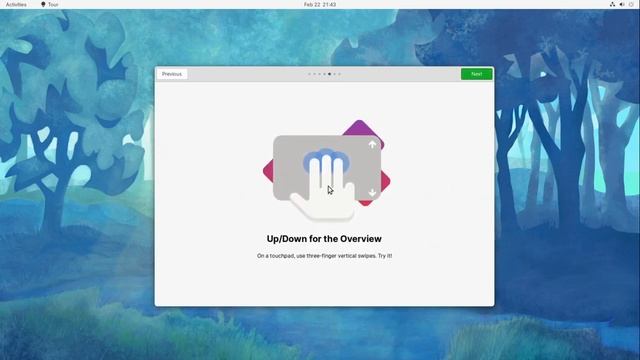
Task: Click the network status icon in top bar
Action: point(612,4)
